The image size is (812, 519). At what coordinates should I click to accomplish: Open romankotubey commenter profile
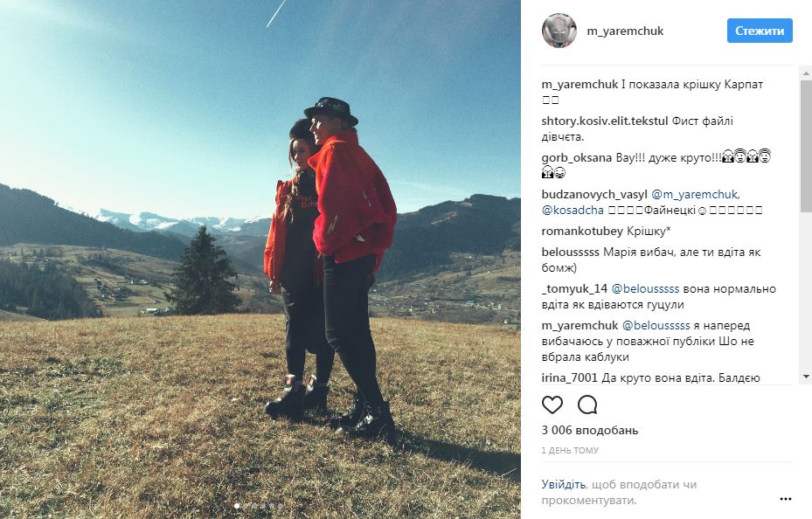(x=583, y=231)
